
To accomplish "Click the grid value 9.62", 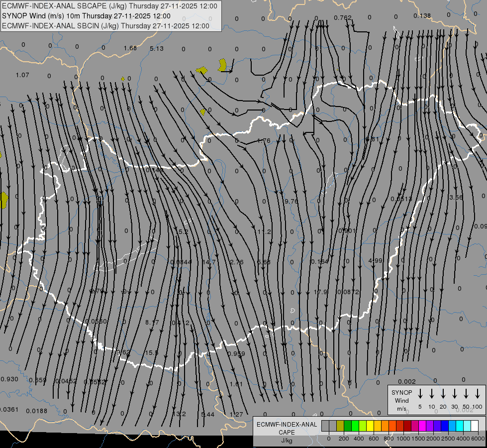I will 123,352.
